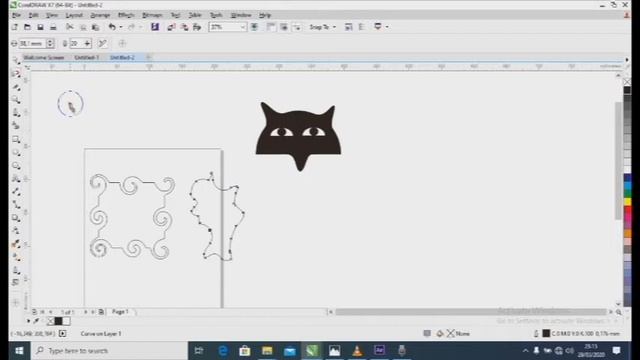Click the Export icon
Viewport: 640px width, 360px height.
click(184, 27)
